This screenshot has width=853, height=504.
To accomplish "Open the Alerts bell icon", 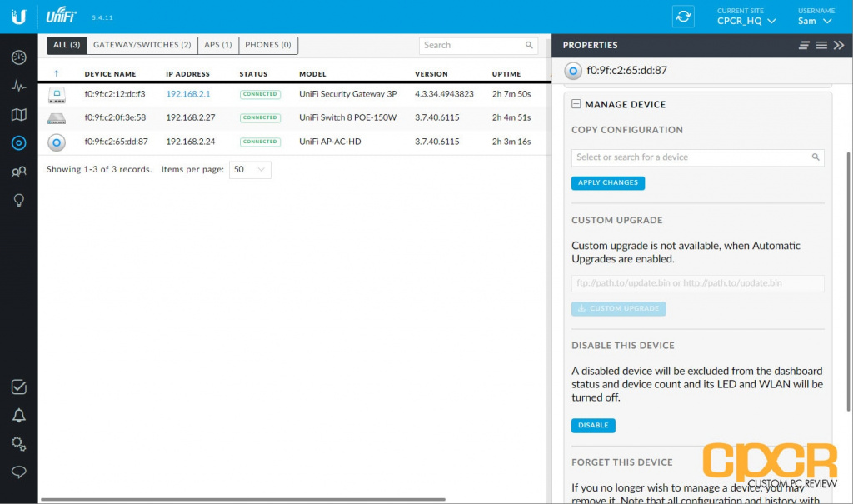I will click(18, 415).
